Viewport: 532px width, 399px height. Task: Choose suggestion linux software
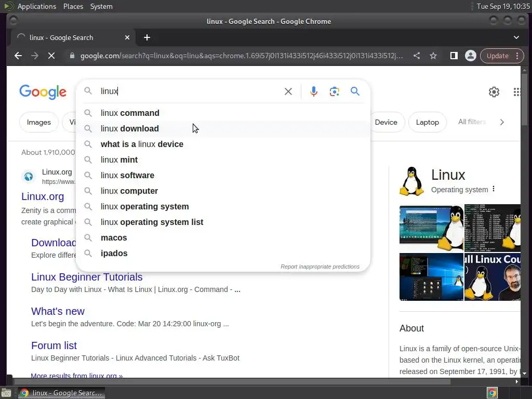tap(223, 176)
